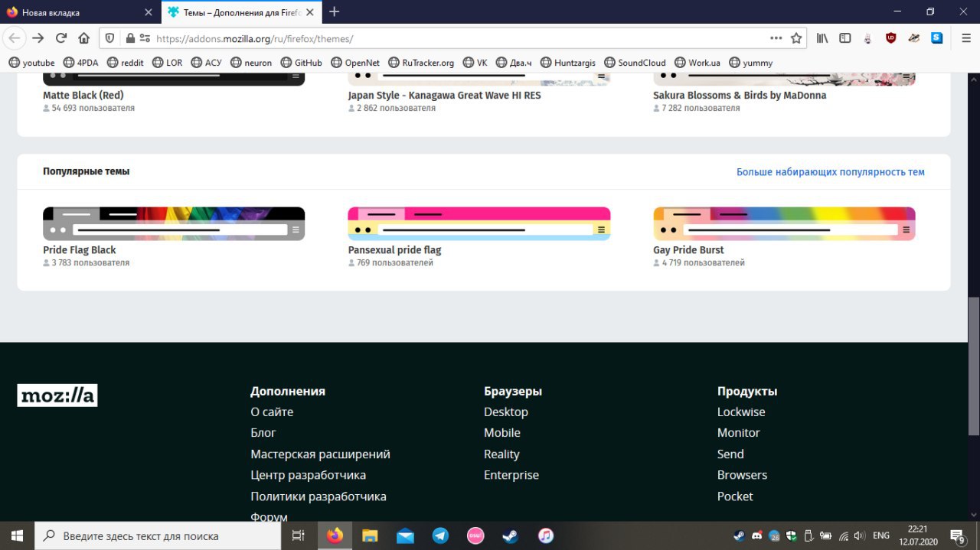Screen dimensions: 980x550
Task: Open Больше набирающих популярность тем link
Action: click(831, 172)
